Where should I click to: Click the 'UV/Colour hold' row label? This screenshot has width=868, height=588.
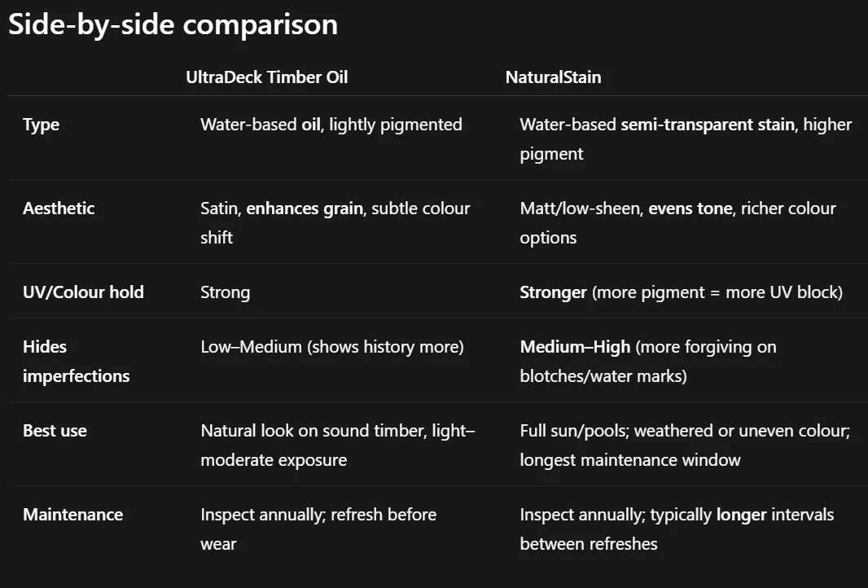tap(83, 292)
